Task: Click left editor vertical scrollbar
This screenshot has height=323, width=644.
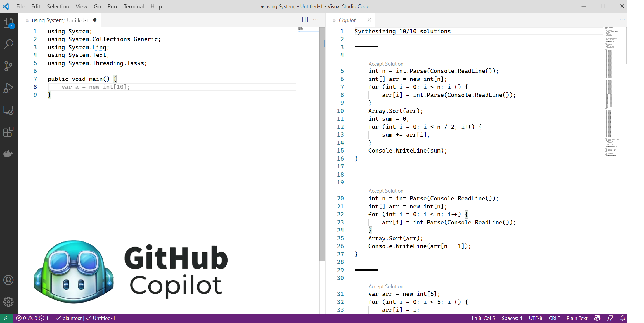Action: 322,144
